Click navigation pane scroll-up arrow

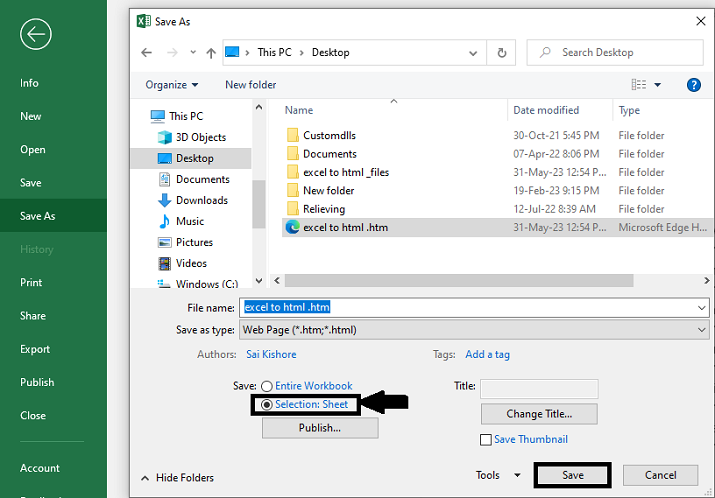click(x=259, y=108)
